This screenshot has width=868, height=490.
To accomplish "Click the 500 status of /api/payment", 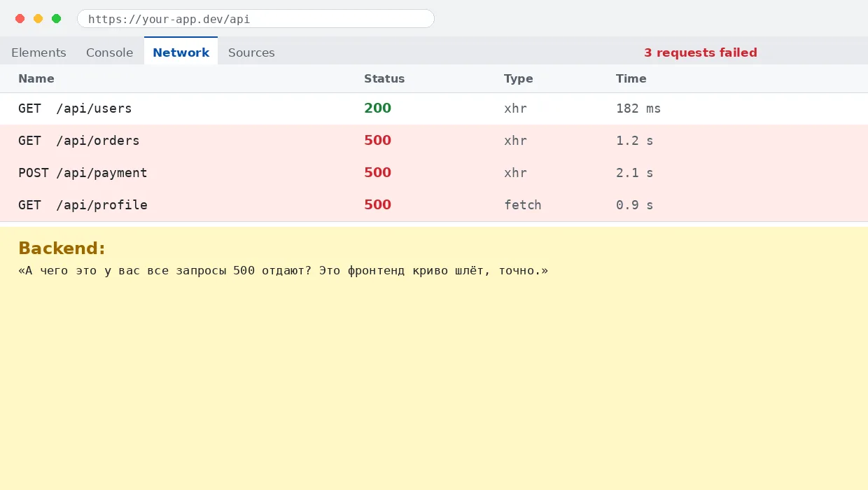I will point(377,173).
